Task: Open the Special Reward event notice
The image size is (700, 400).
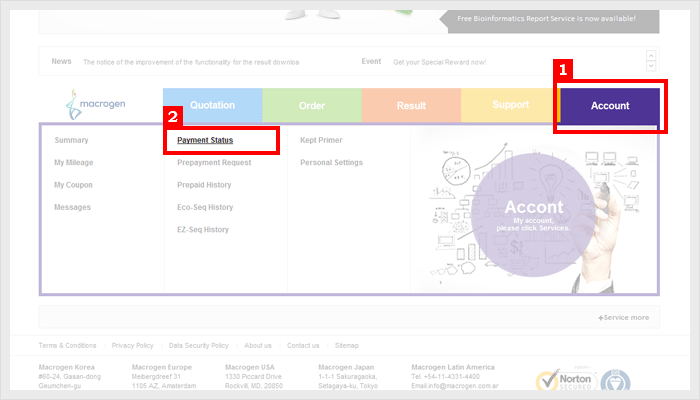Action: coord(440,62)
